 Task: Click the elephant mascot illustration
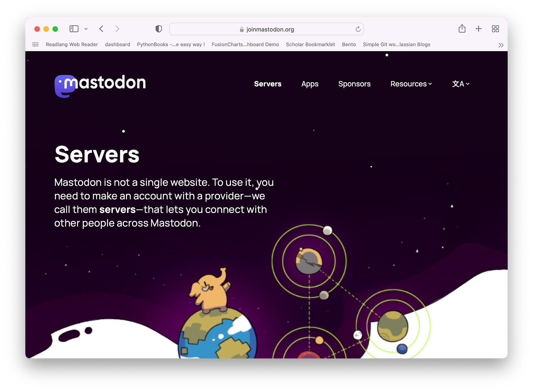coord(210,290)
